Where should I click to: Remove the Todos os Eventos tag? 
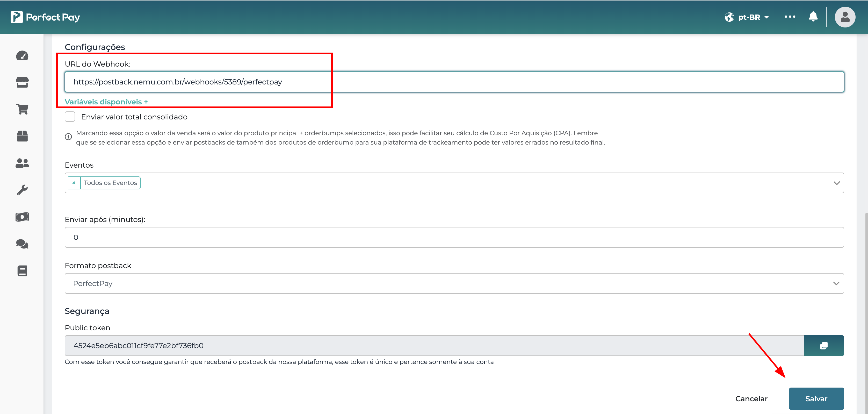click(x=74, y=183)
